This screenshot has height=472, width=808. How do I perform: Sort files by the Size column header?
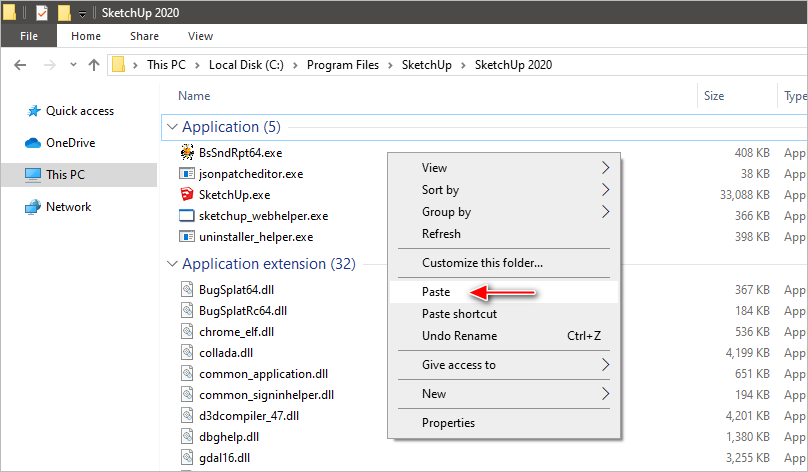pos(714,96)
